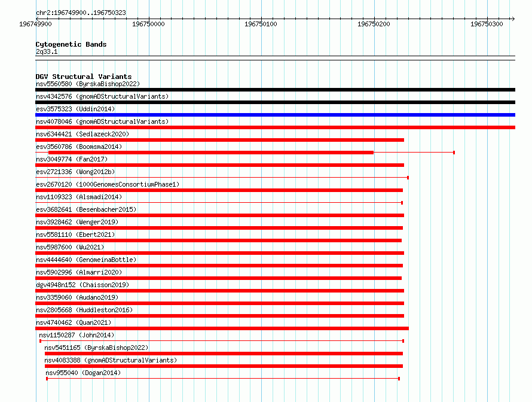Viewport: 532px width, 402px height.
Task: Open variant nsv4444640 (GenomeinaBottle)
Action: (86, 260)
